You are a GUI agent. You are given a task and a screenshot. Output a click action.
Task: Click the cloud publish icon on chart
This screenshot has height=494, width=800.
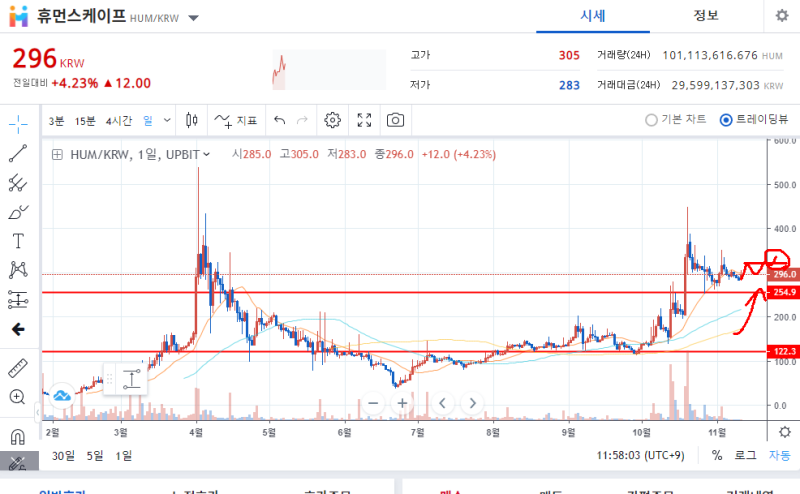[62, 395]
